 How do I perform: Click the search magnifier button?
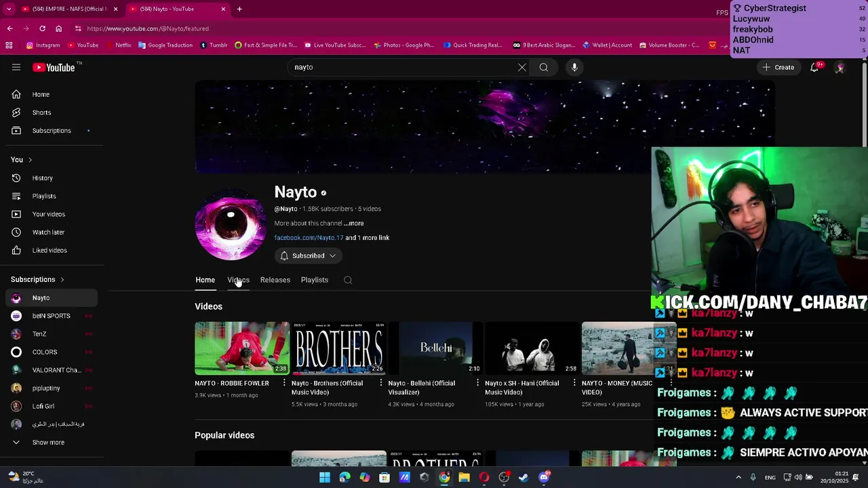click(x=544, y=67)
